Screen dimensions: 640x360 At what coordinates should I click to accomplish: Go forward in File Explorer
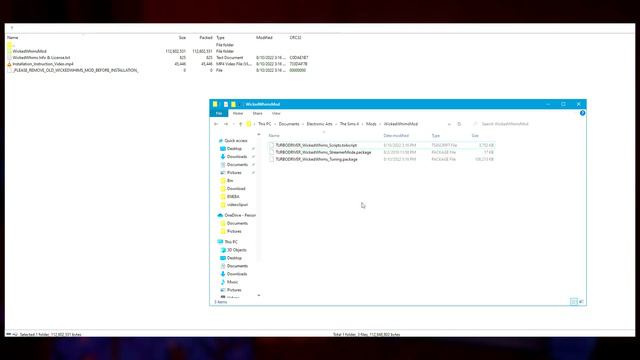coord(226,124)
